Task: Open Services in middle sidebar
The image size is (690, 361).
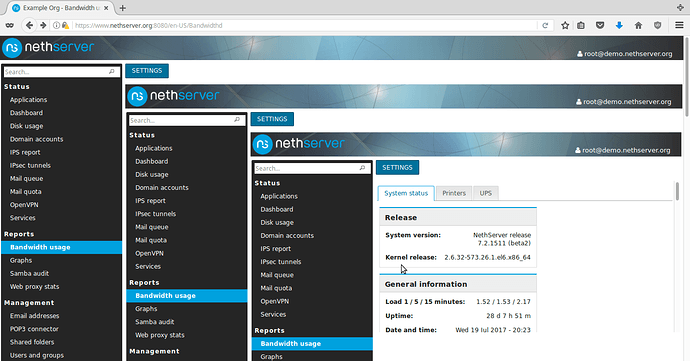Action: [148, 266]
